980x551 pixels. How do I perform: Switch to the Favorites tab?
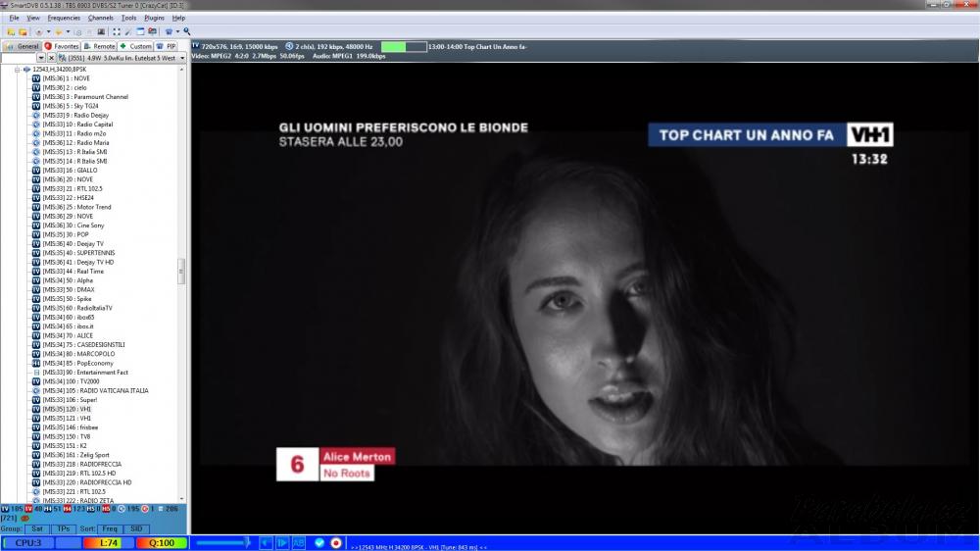61,46
